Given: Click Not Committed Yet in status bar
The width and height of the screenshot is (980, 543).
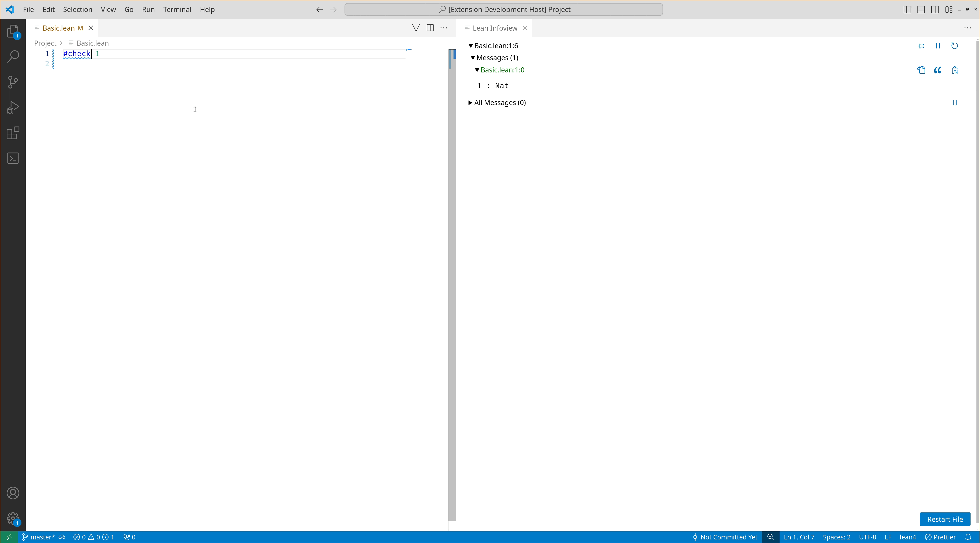Looking at the screenshot, I should [725, 537].
